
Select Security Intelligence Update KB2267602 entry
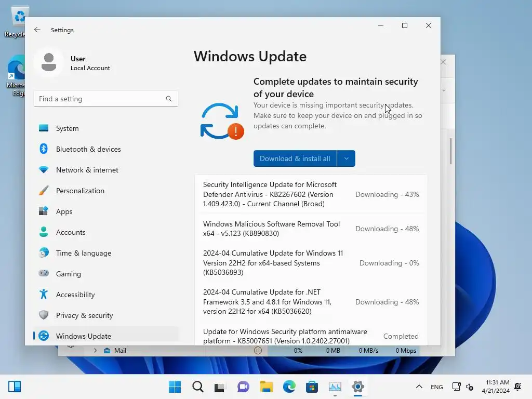pyautogui.click(x=311, y=194)
